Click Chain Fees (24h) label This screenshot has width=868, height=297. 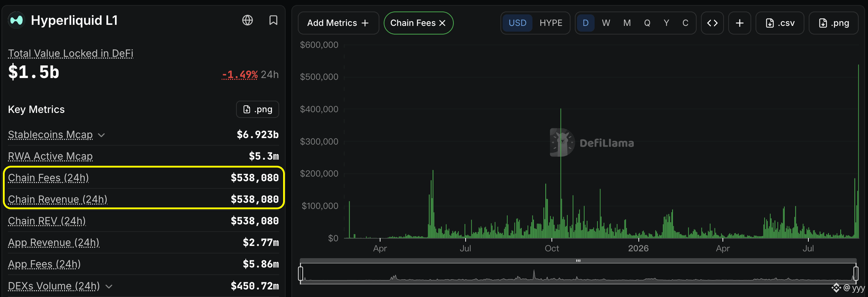point(49,178)
